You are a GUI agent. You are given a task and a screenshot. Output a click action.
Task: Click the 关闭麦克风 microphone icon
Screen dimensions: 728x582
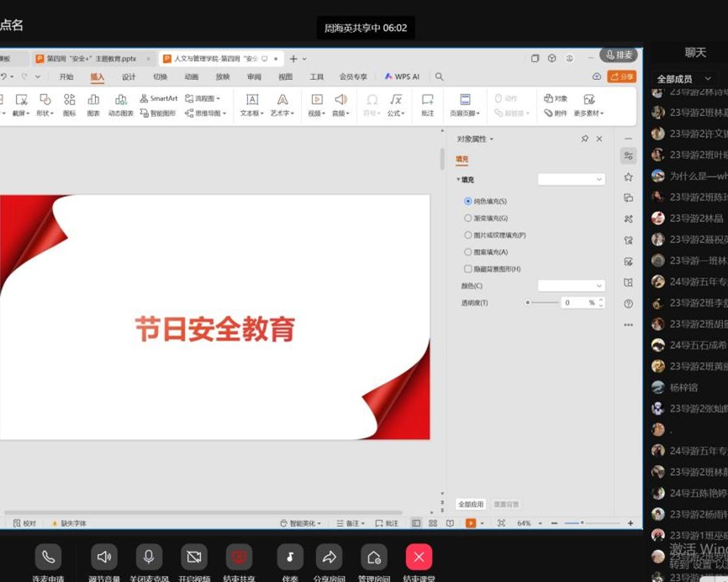(149, 557)
